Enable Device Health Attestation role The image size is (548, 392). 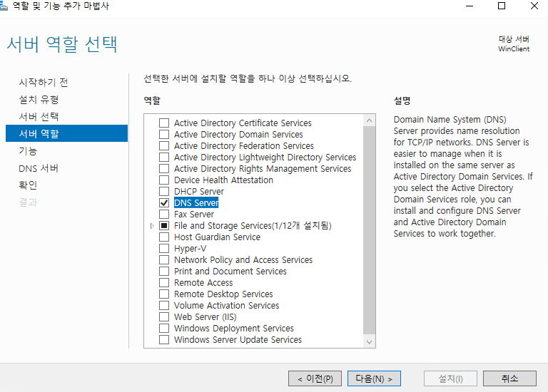tap(164, 180)
